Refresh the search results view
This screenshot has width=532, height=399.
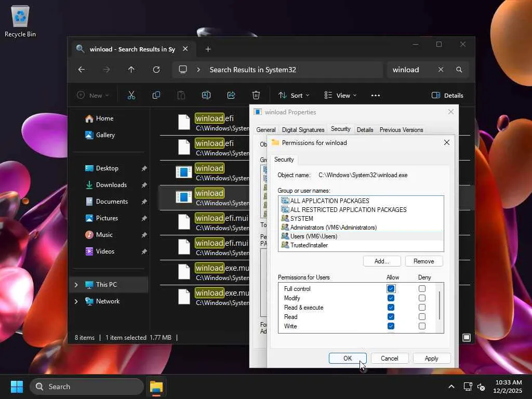156,70
